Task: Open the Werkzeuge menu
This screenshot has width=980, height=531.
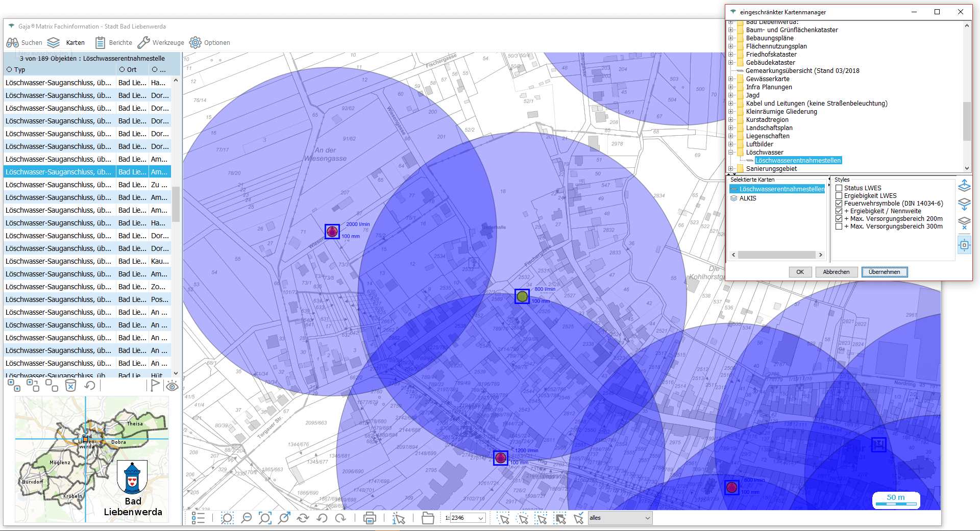Action: coord(161,43)
